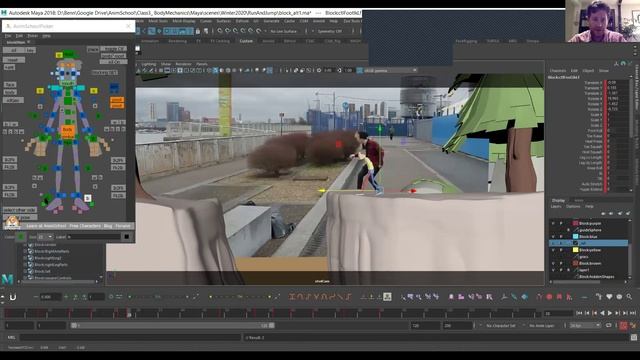The width and height of the screenshot is (640, 360).
Task: Click the green color swatch in AnimSchoolPicker
Action: (21, 237)
